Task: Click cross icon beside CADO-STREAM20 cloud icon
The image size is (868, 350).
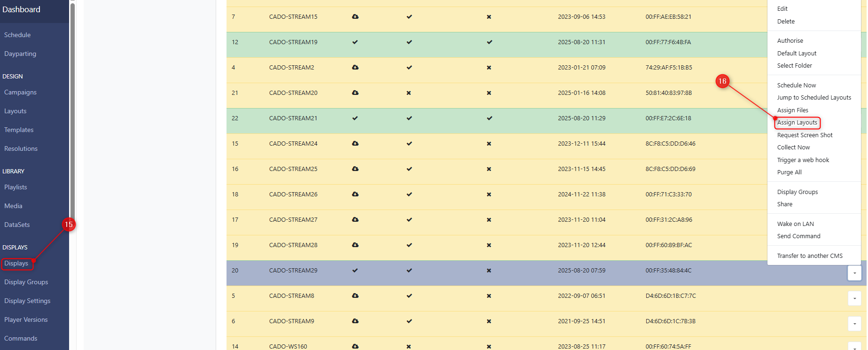Action: (x=409, y=93)
